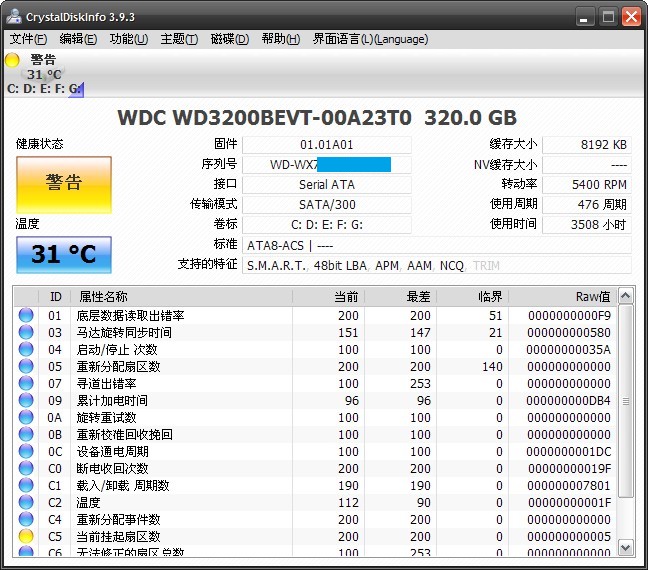Click the 临界 column header

click(472, 297)
